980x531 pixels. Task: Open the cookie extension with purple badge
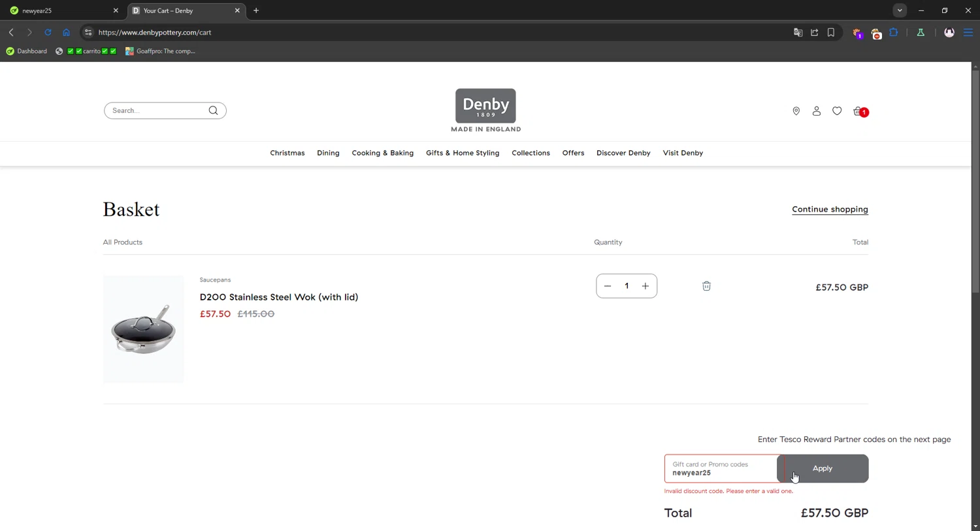tap(857, 33)
